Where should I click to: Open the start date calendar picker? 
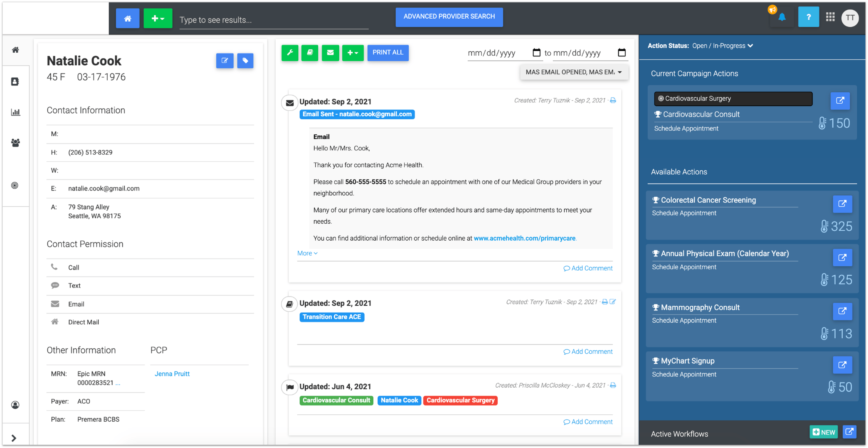(x=536, y=52)
